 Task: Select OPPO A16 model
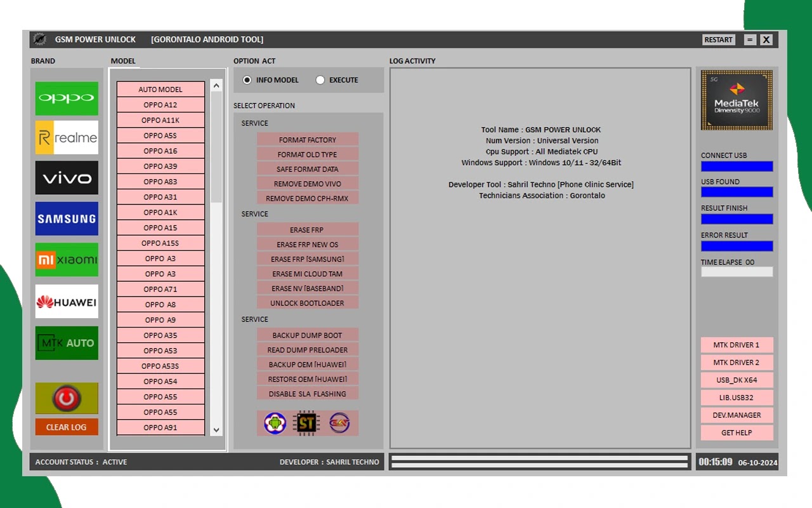[x=160, y=150]
